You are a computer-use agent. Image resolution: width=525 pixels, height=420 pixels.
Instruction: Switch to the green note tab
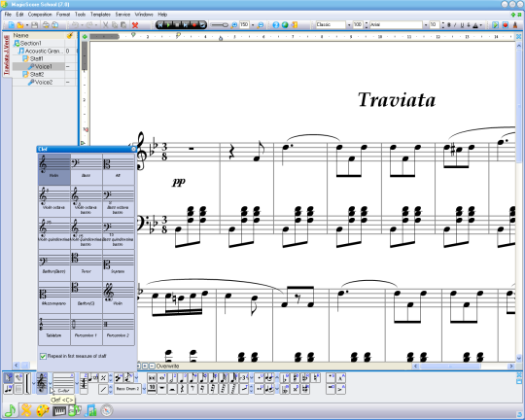pyautogui.click(x=11, y=410)
